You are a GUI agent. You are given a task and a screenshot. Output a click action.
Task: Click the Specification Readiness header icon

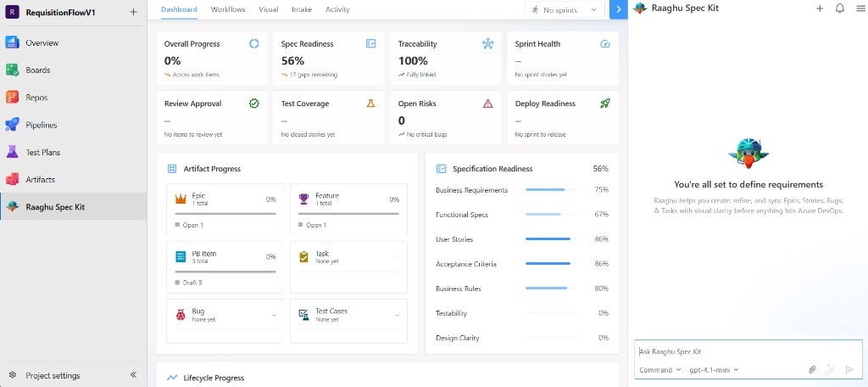pos(441,169)
